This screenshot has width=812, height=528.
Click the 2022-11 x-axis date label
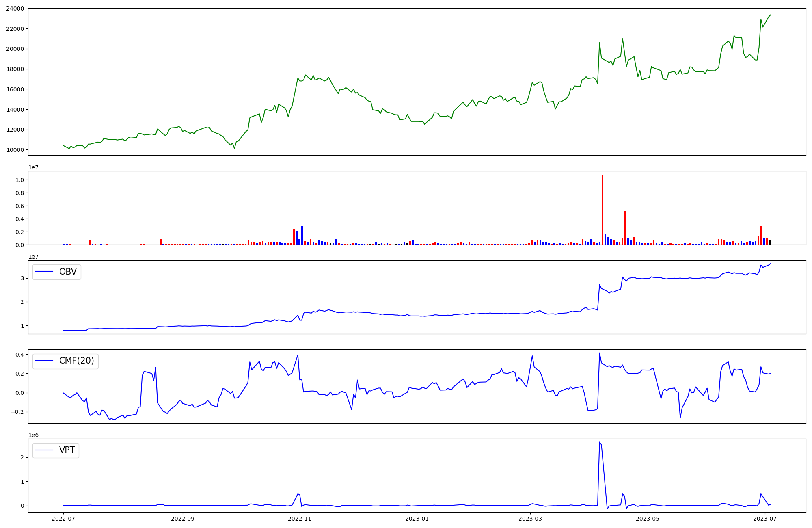coord(299,519)
